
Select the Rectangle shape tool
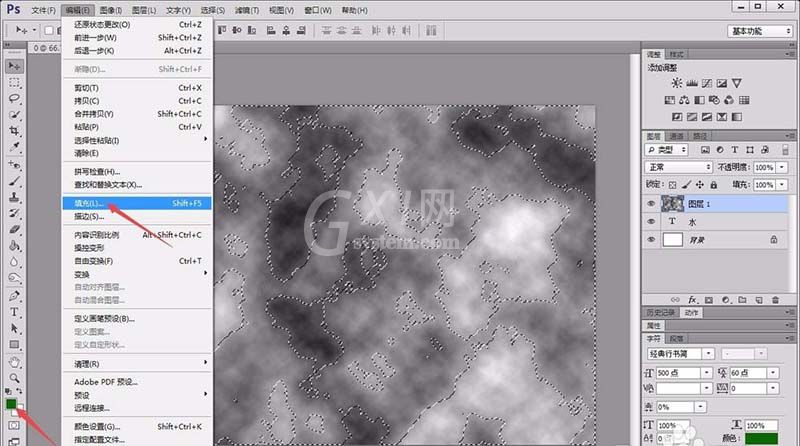[14, 344]
